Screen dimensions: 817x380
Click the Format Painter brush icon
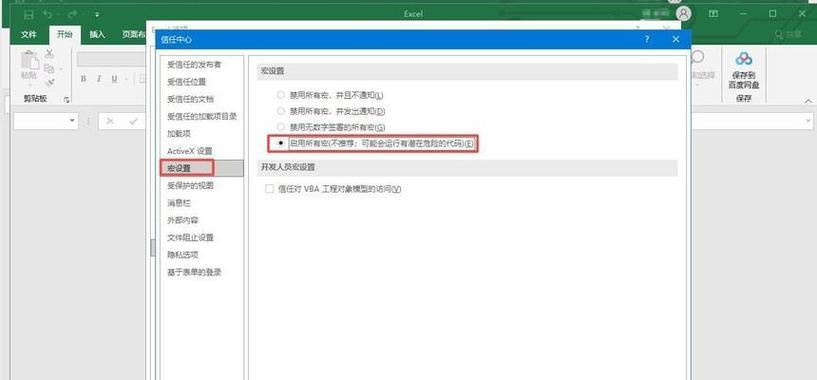coord(50,82)
